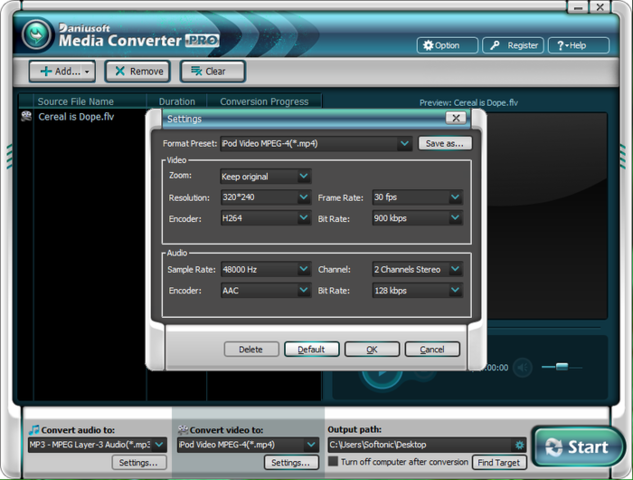Toggle Turn off computer after conversion
This screenshot has height=480, width=633.
pyautogui.click(x=333, y=461)
